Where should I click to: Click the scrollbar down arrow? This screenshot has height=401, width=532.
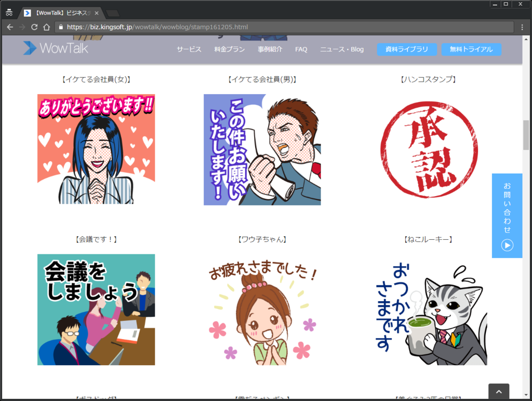(x=526, y=395)
